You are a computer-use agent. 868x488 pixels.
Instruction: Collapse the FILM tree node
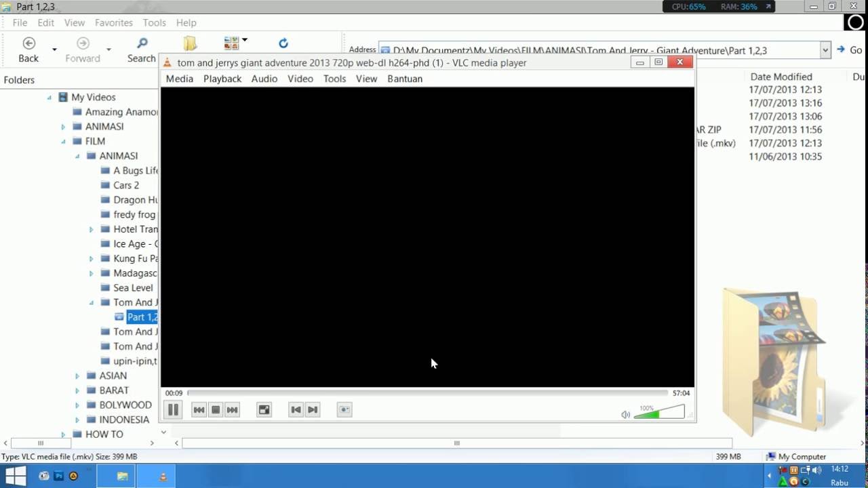(x=63, y=142)
